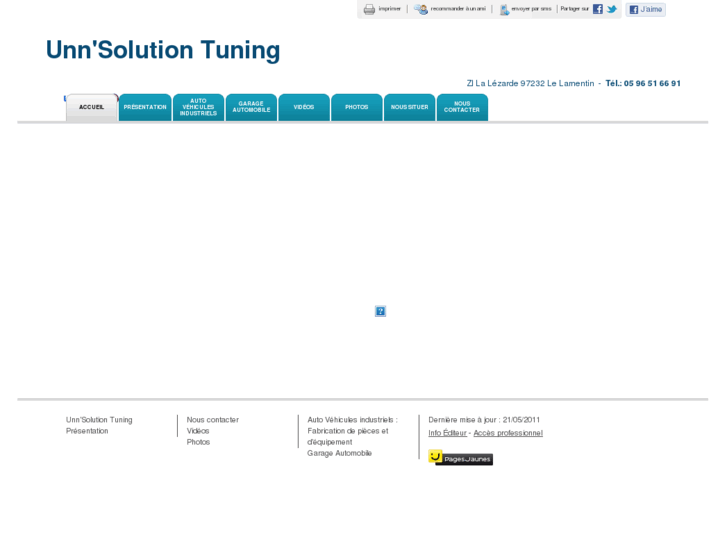
Task: Share the page on Facebook icon
Action: click(x=598, y=9)
